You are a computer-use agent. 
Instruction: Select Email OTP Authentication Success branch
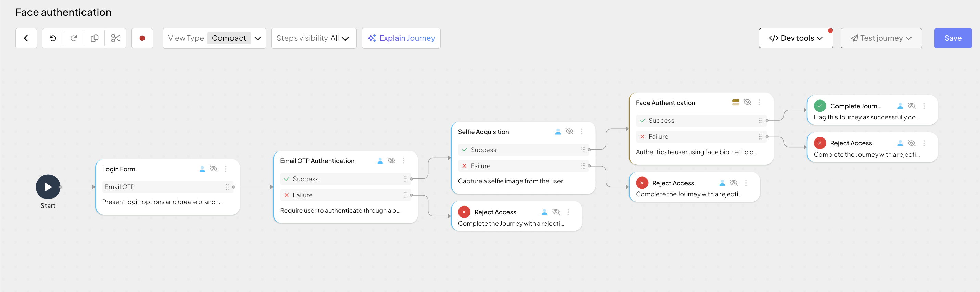click(345, 179)
